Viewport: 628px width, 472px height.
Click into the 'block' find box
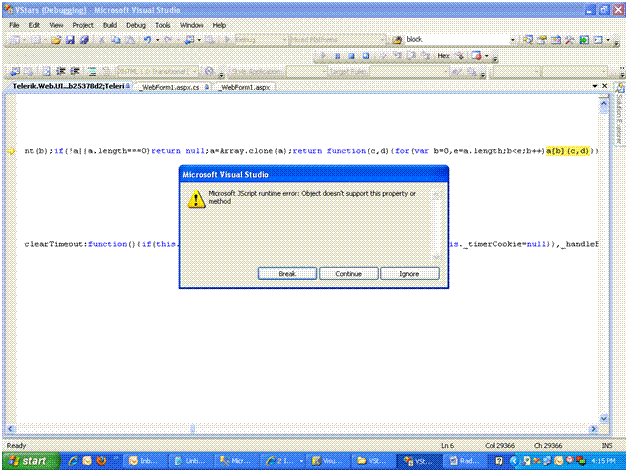(x=456, y=39)
